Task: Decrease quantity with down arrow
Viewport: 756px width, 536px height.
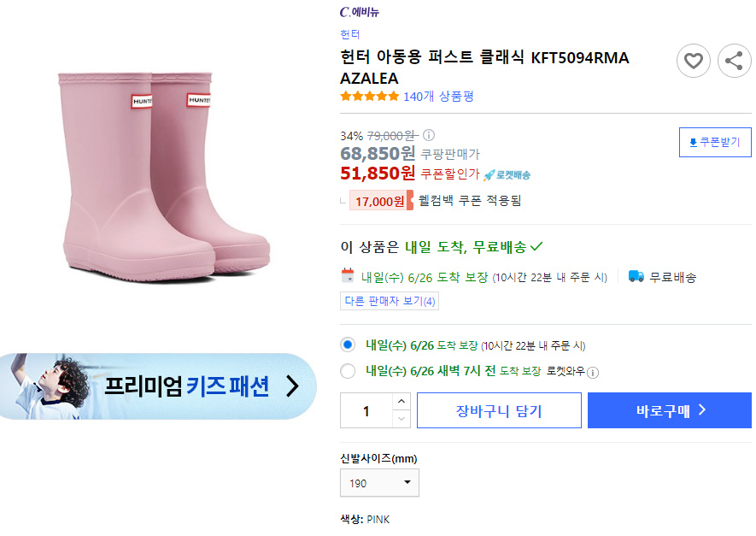Action: 401,419
